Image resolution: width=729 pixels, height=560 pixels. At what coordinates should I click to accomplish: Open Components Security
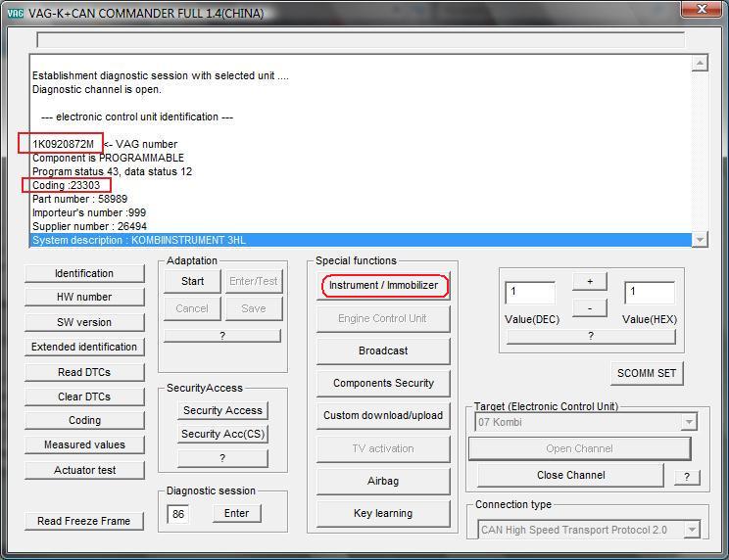pos(383,384)
